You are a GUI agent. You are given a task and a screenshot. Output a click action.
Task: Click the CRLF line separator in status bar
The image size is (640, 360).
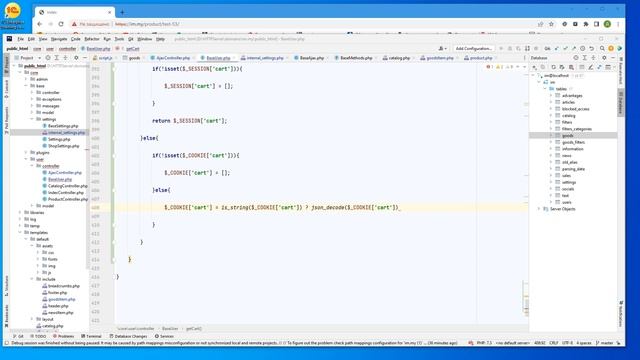[553, 343]
